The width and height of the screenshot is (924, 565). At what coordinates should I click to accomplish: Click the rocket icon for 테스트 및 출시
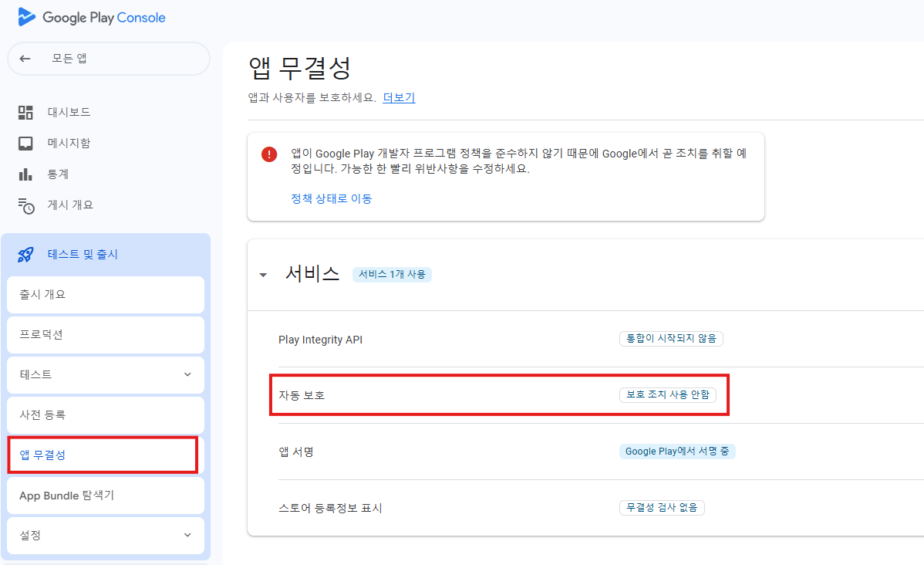point(25,255)
